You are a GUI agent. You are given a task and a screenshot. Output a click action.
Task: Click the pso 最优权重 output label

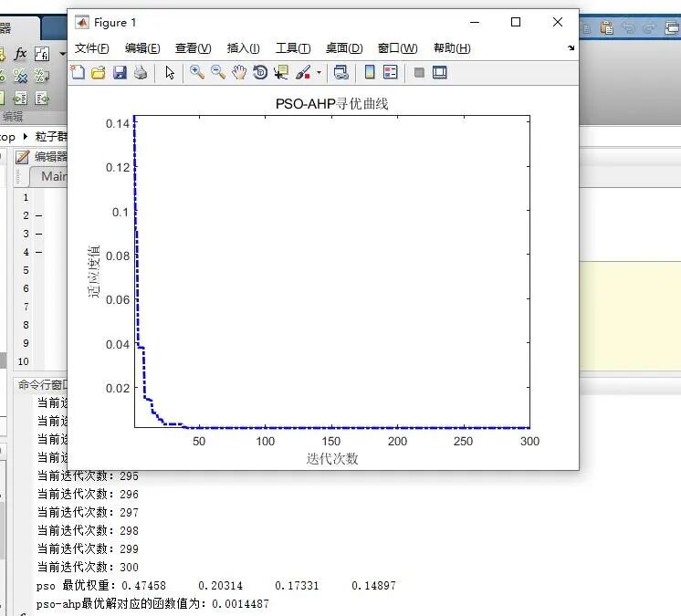coord(77,586)
